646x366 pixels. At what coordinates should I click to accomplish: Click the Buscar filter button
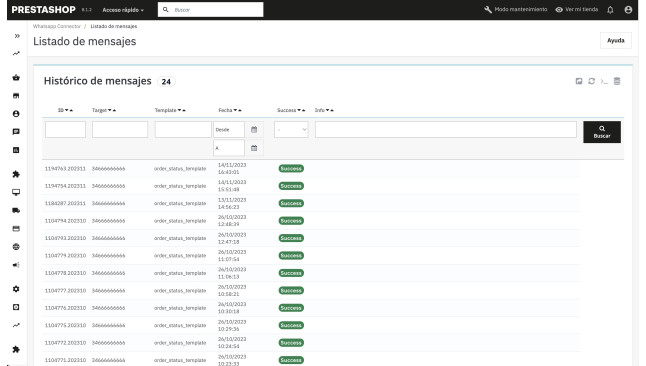coord(602,132)
